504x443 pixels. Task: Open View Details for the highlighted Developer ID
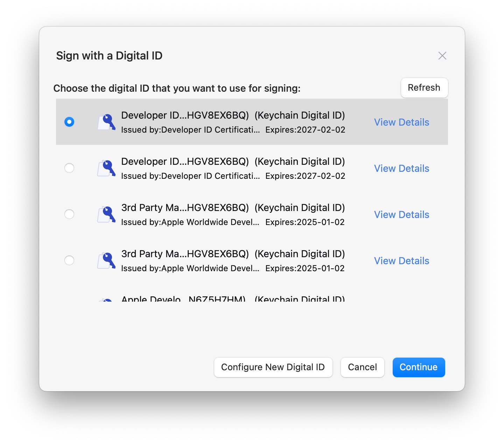[x=401, y=122]
